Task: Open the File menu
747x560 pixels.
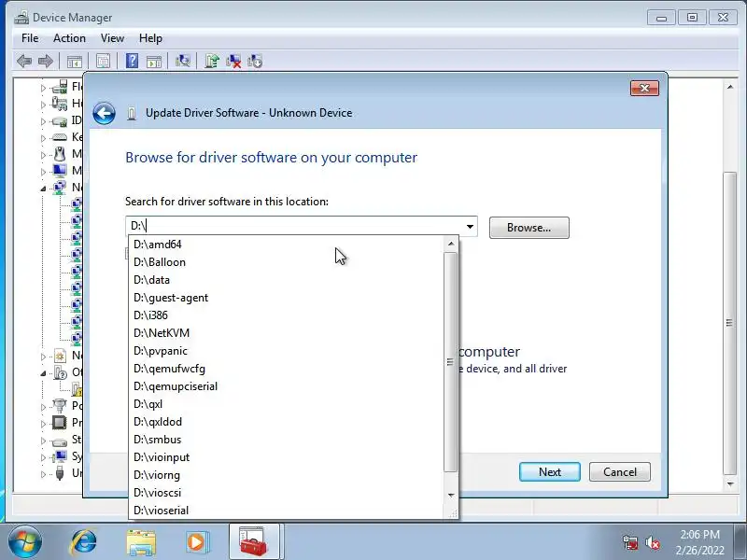Action: [30, 38]
